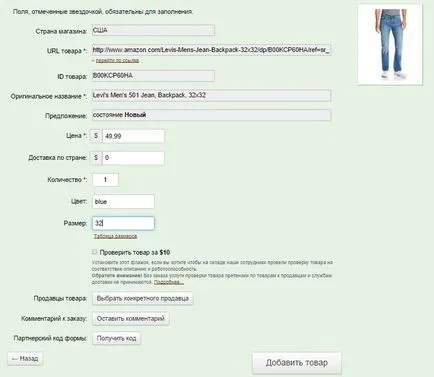Open the 'Подробнее...' link
Image resolution: width=434 pixels, height=377 pixels.
click(169, 282)
